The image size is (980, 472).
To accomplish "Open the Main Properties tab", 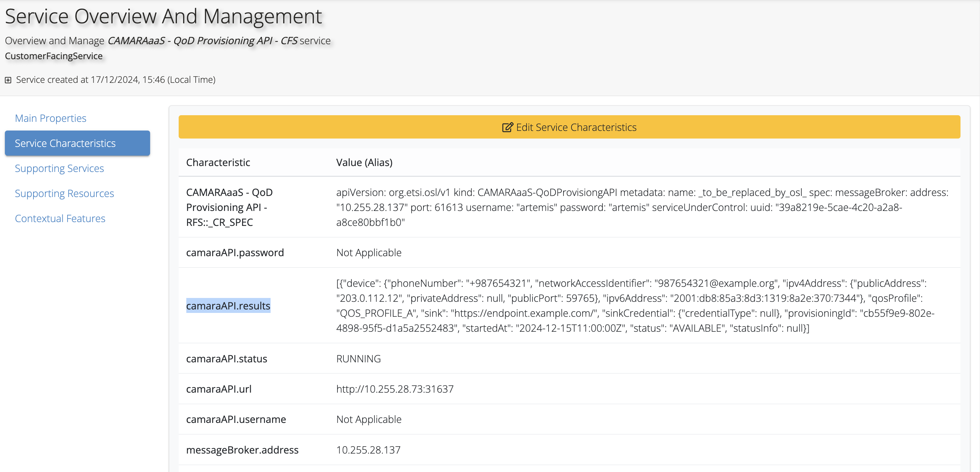I will 50,118.
